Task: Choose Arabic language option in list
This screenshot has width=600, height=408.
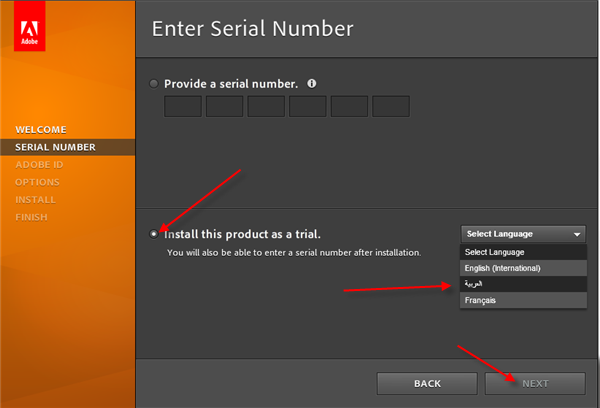Action: point(523,284)
